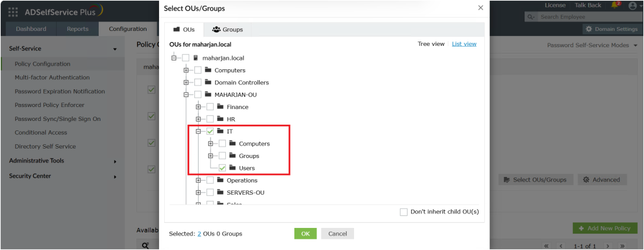Image resolution: width=644 pixels, height=250 pixels.
Task: Check the HR OU checkbox
Action: pos(210,119)
